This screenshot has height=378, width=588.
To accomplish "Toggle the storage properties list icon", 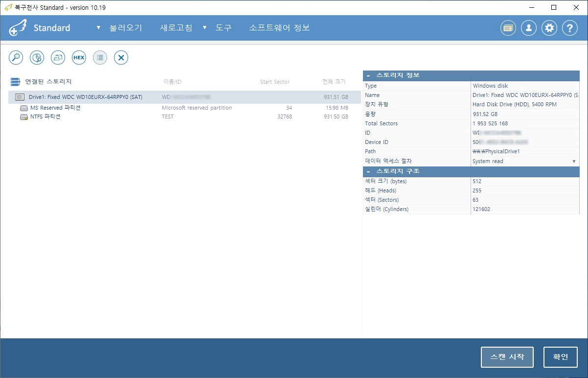I will coord(100,57).
